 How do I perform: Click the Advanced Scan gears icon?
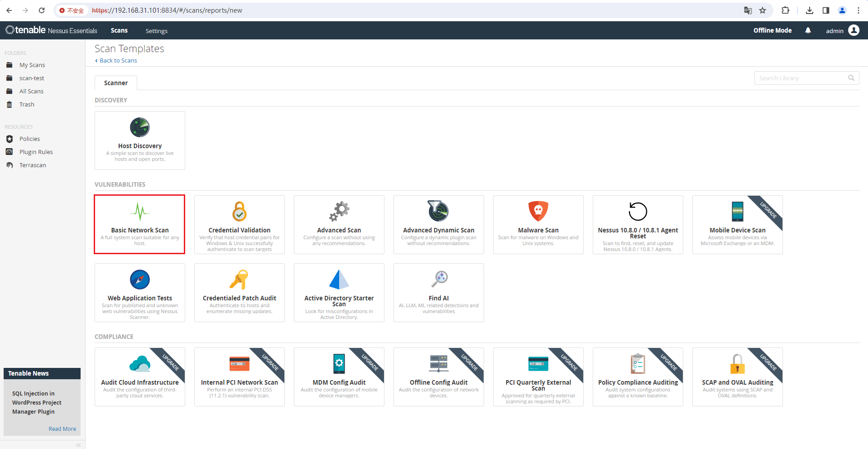click(339, 211)
